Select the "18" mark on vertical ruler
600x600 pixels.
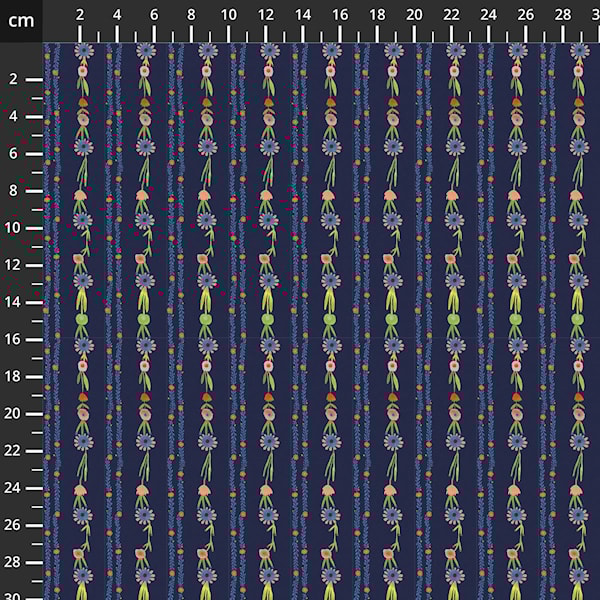pos(12,376)
